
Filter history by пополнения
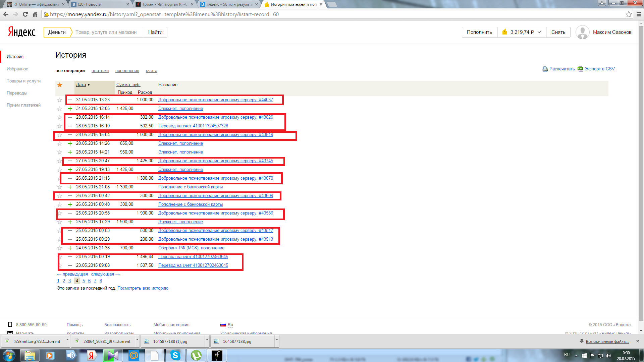[x=127, y=70]
